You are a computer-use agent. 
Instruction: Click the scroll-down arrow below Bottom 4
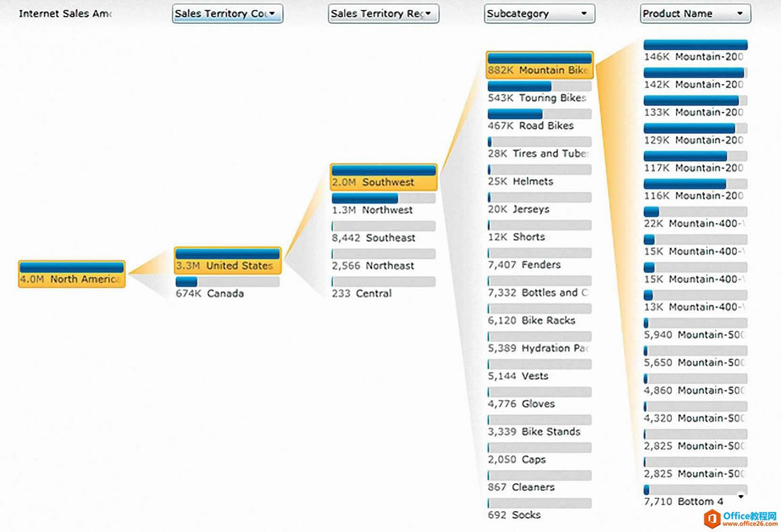point(741,497)
